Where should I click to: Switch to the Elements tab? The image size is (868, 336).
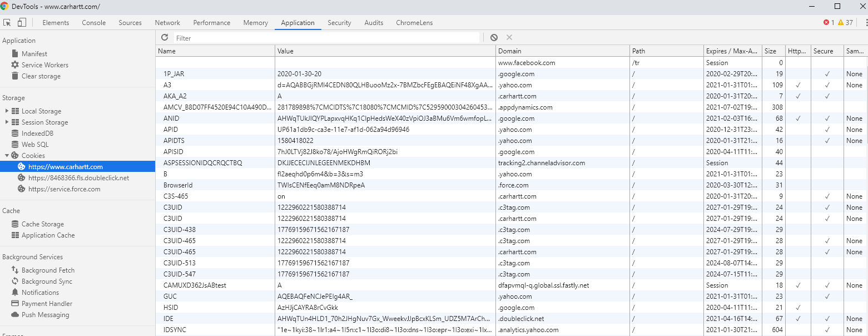[56, 23]
